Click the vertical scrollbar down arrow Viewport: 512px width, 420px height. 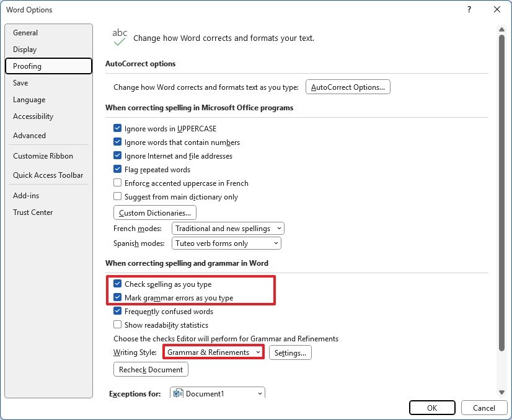502,392
